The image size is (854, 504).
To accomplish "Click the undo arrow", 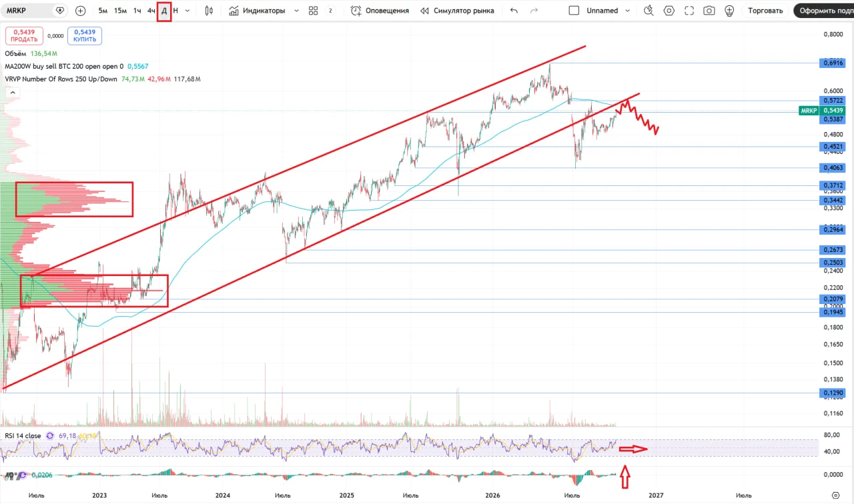I will tap(513, 11).
